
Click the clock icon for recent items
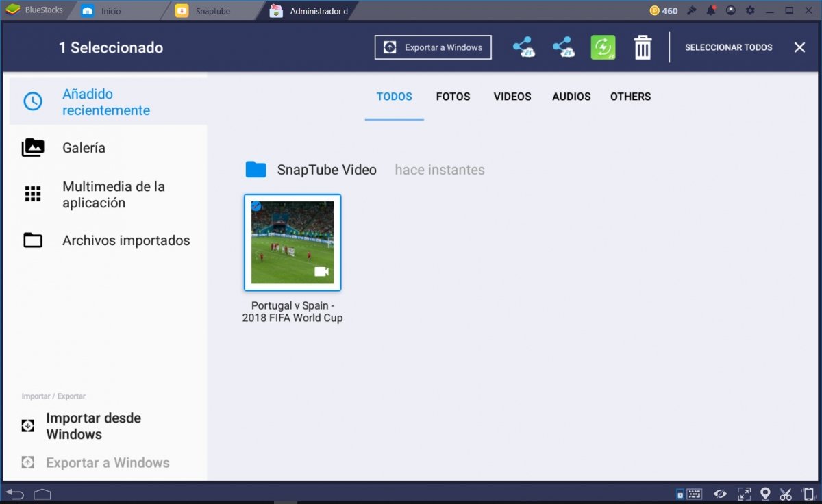33,101
